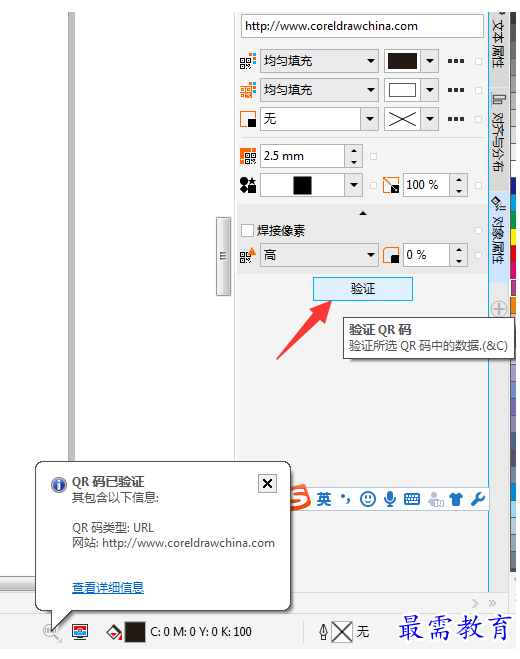520x659 pixels.
Task: Click the black pixel fill color swatch
Action: (x=402, y=61)
